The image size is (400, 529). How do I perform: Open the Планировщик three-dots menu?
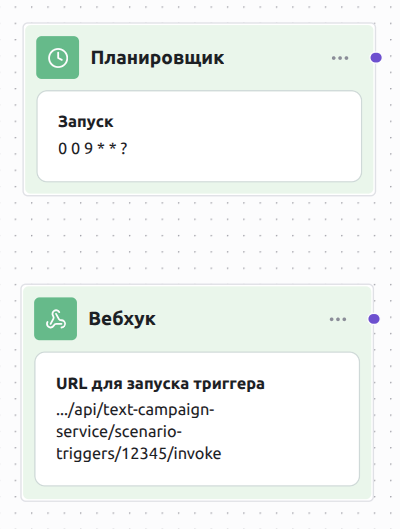[x=340, y=58]
